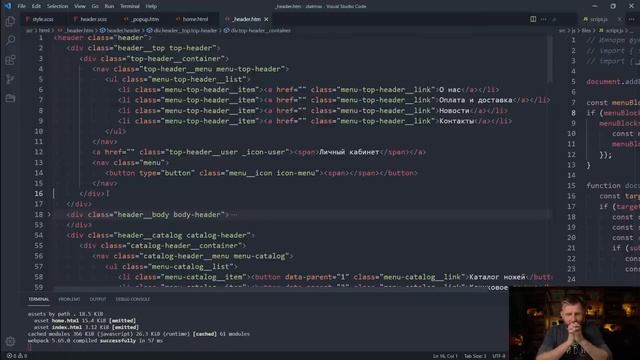Select the OUTPUT panel tab
640x360 pixels.
pyautogui.click(x=98, y=299)
